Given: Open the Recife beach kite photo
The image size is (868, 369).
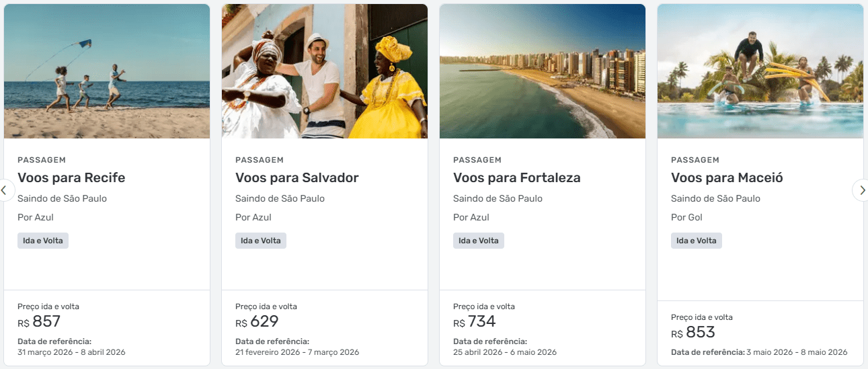Looking at the screenshot, I should 107,71.
